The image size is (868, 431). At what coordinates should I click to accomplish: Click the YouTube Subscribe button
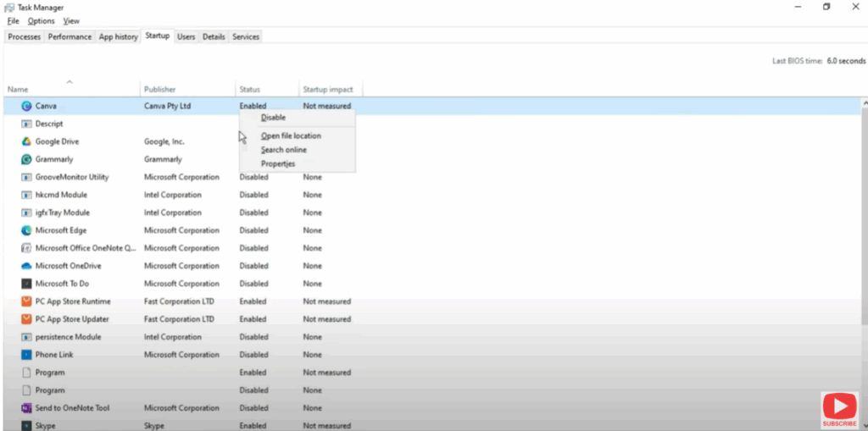(x=840, y=410)
